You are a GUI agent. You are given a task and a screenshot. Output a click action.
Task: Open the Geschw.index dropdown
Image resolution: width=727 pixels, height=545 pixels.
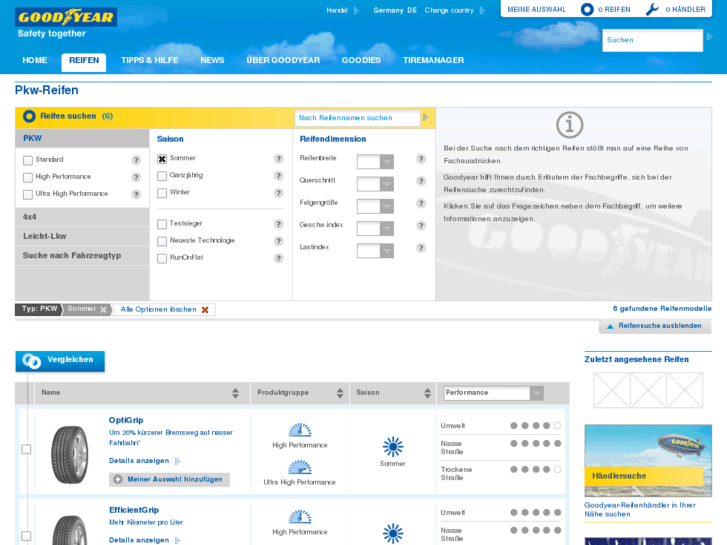point(375,228)
